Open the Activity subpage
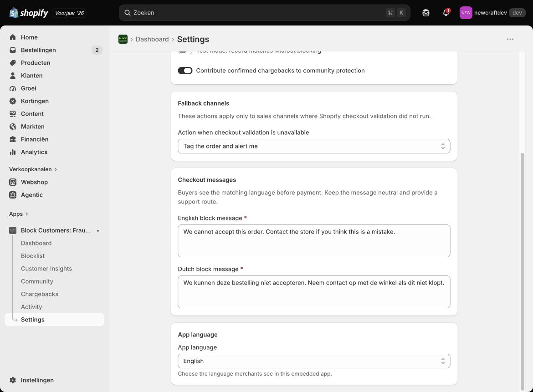 (x=31, y=307)
